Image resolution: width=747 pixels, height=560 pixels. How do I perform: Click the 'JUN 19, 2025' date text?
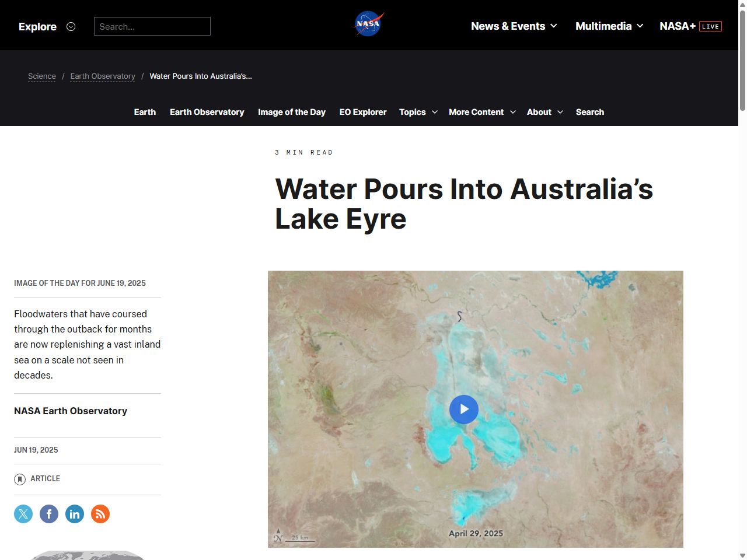click(36, 450)
